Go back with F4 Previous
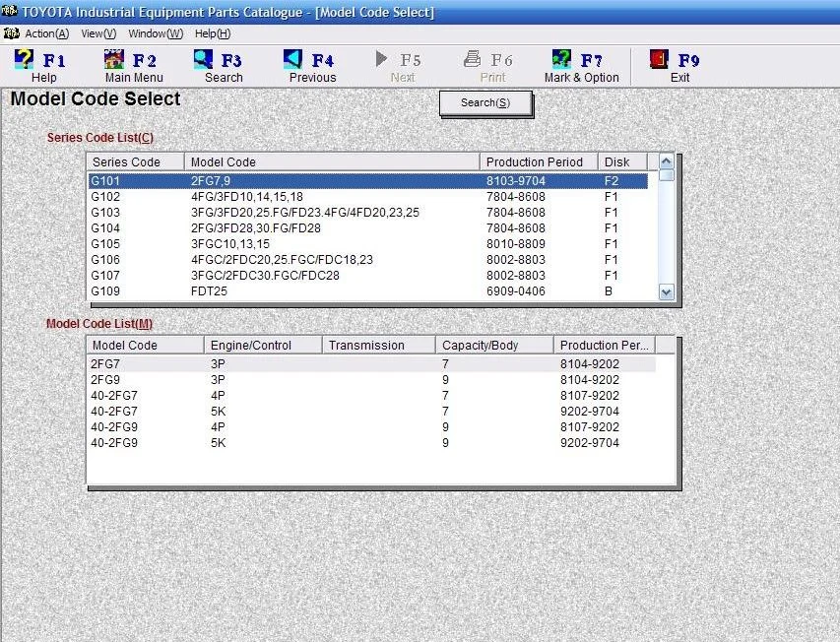 312,66
